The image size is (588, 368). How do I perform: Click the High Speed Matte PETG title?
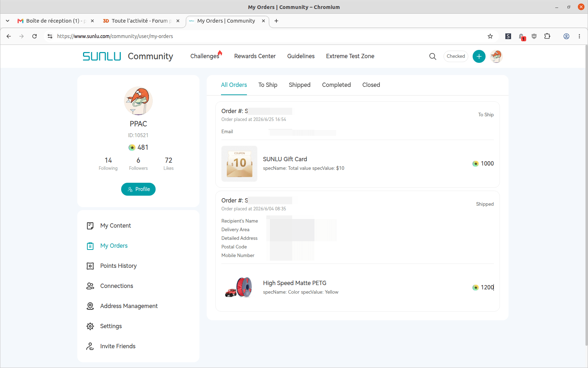[295, 283]
